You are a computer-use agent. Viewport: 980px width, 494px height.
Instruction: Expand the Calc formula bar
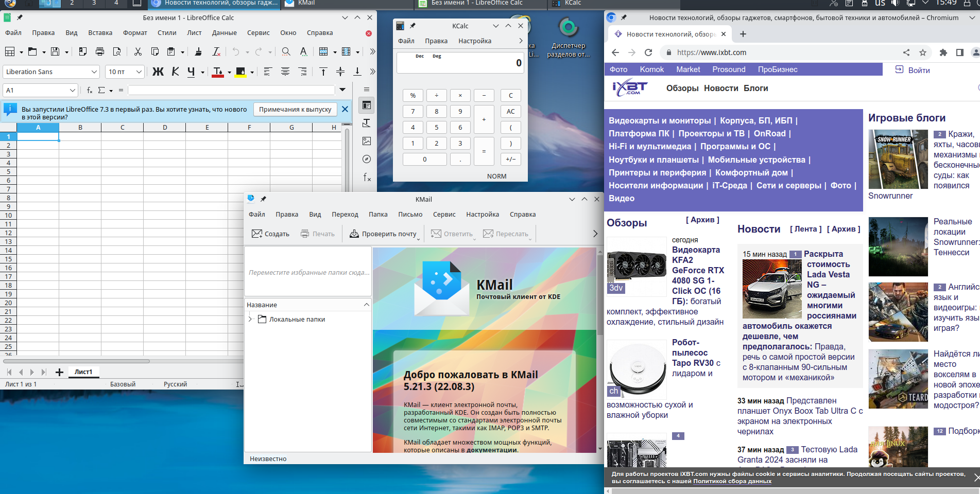click(x=342, y=90)
